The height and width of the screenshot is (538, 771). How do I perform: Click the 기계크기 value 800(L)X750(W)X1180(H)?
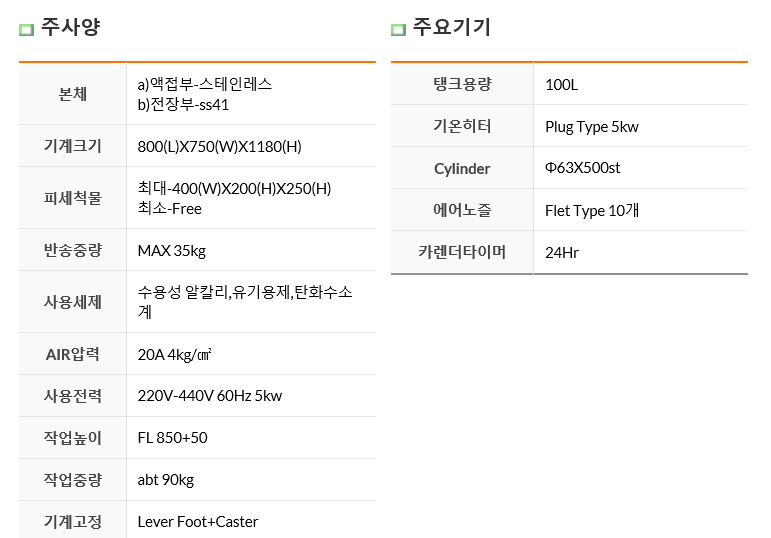pyautogui.click(x=219, y=147)
